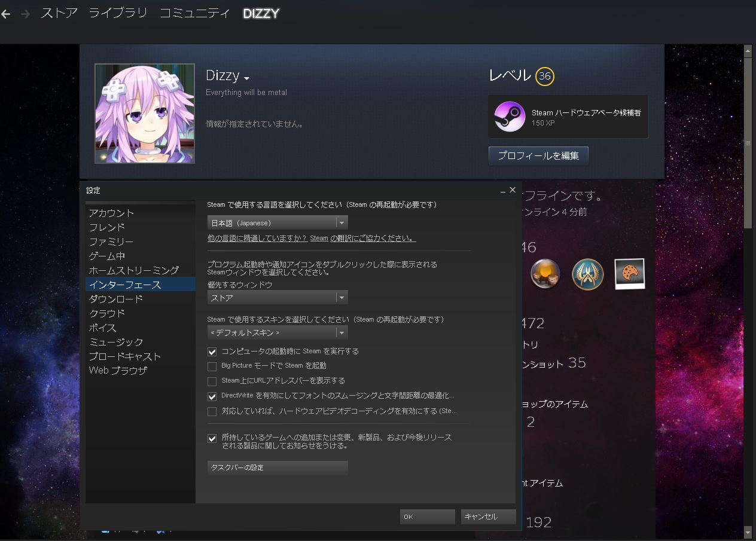Screen dimensions: 756x541
Task: Click the scrollbar down arrow
Action: tap(748, 531)
